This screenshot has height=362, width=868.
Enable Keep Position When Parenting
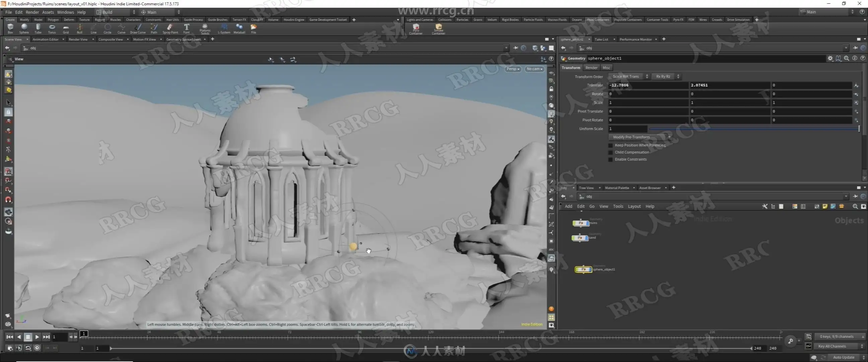[x=610, y=145]
